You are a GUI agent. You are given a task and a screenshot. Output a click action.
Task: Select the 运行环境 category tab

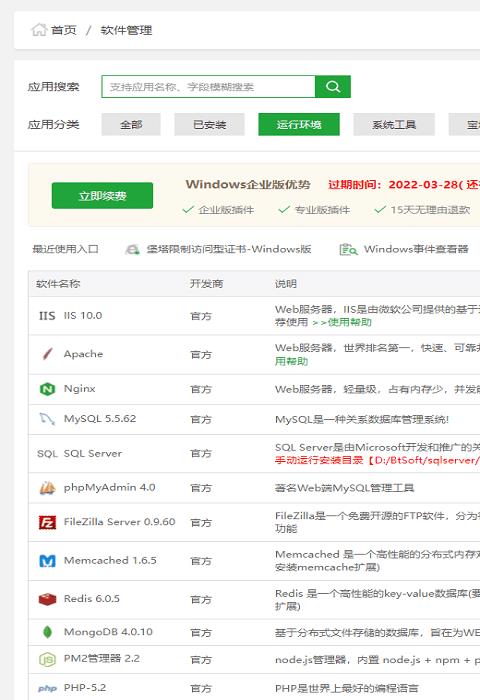click(299, 124)
